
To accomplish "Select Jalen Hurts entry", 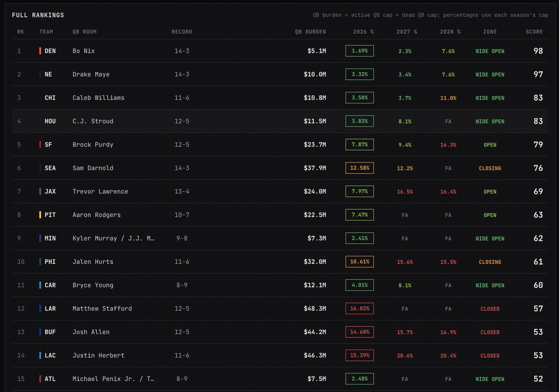I will point(93,262).
